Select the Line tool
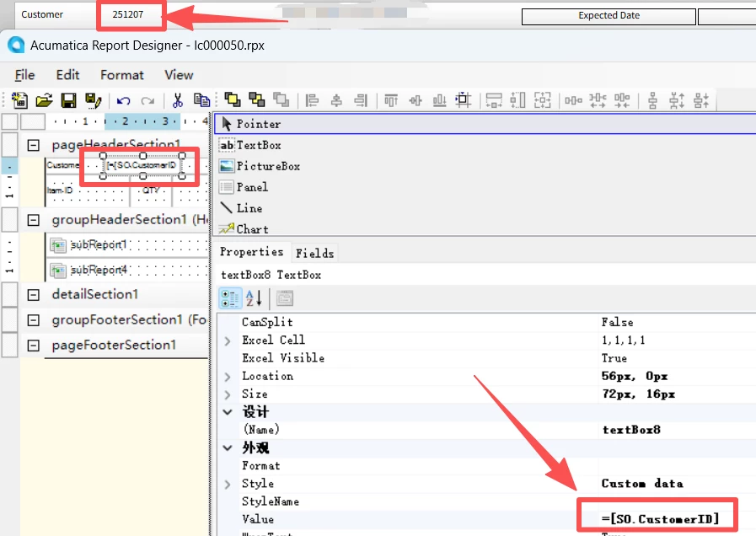Image resolution: width=756 pixels, height=536 pixels. click(x=485, y=208)
